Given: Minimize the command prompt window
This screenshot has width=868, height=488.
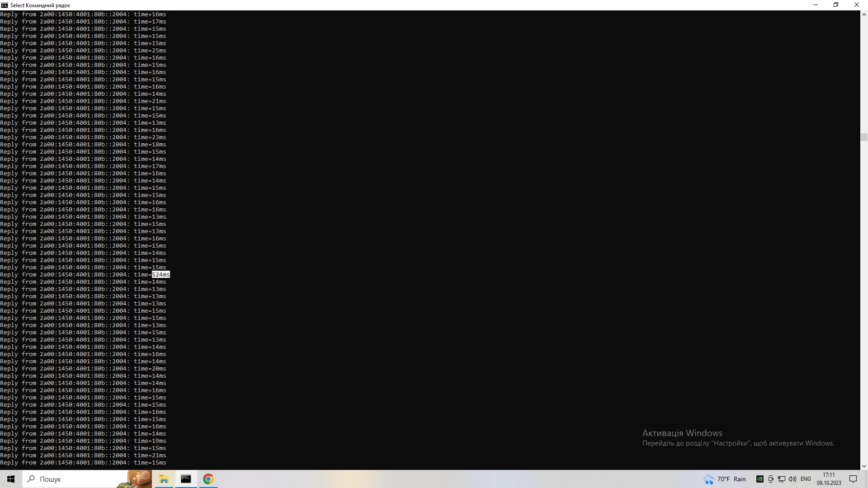Looking at the screenshot, I should pyautogui.click(x=816, y=5).
